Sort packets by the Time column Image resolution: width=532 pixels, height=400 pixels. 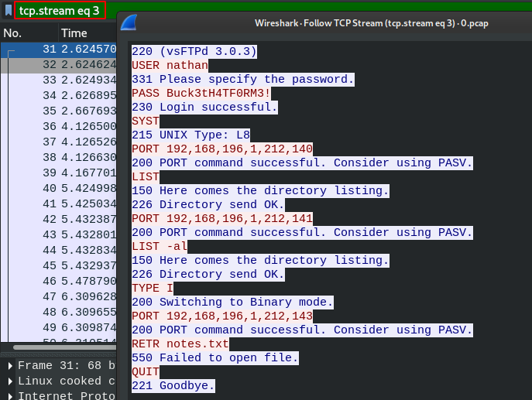(x=85, y=33)
